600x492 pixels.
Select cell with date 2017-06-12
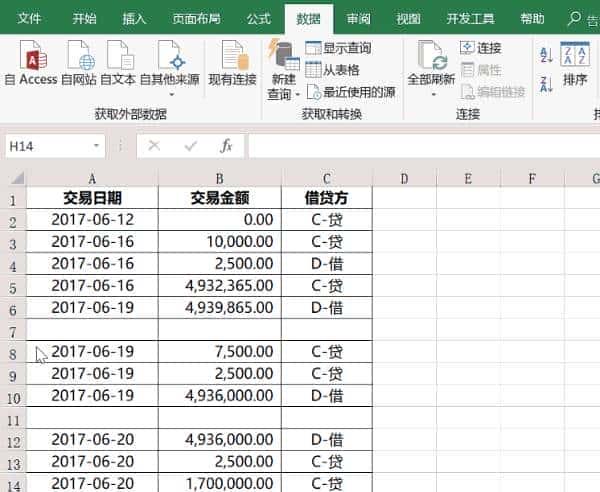pyautogui.click(x=92, y=220)
